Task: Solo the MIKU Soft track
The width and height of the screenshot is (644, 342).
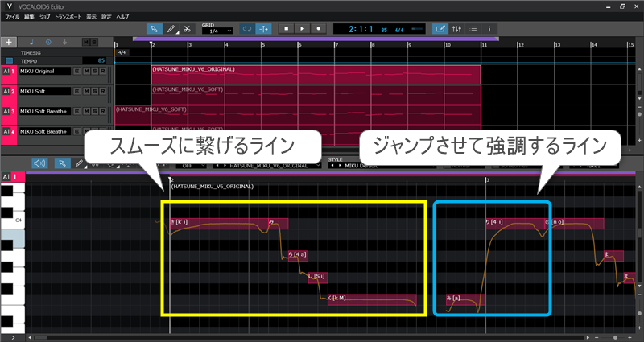Action: [94, 91]
